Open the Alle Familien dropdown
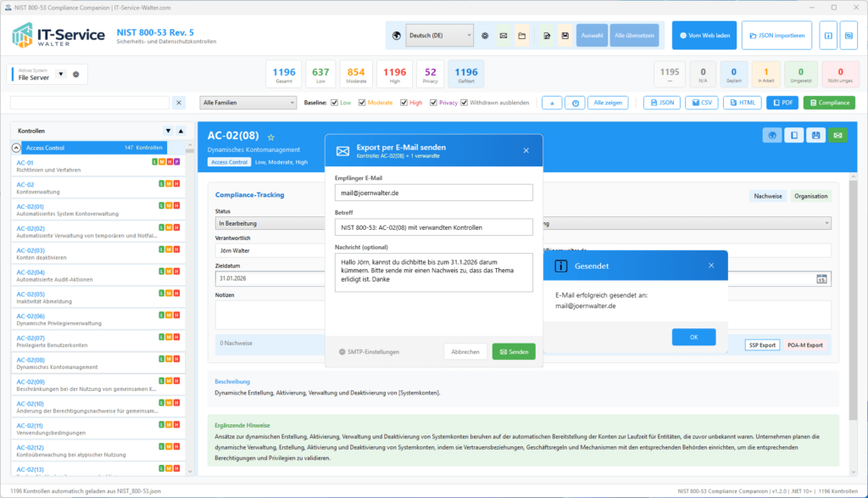 [x=248, y=102]
